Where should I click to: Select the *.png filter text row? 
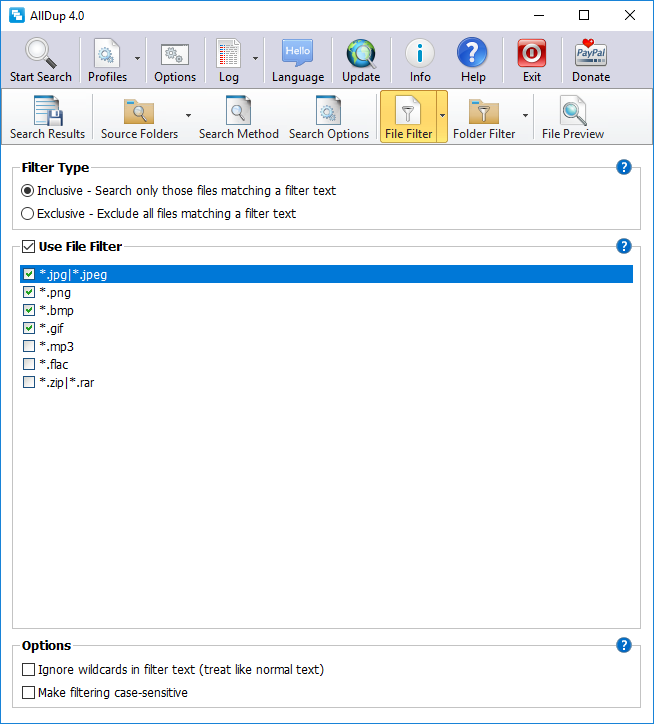55,293
